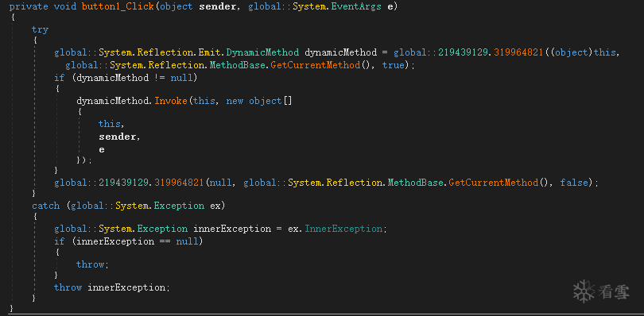644x316 pixels.
Task: Select the DynamicMethod type name
Action: (263, 52)
